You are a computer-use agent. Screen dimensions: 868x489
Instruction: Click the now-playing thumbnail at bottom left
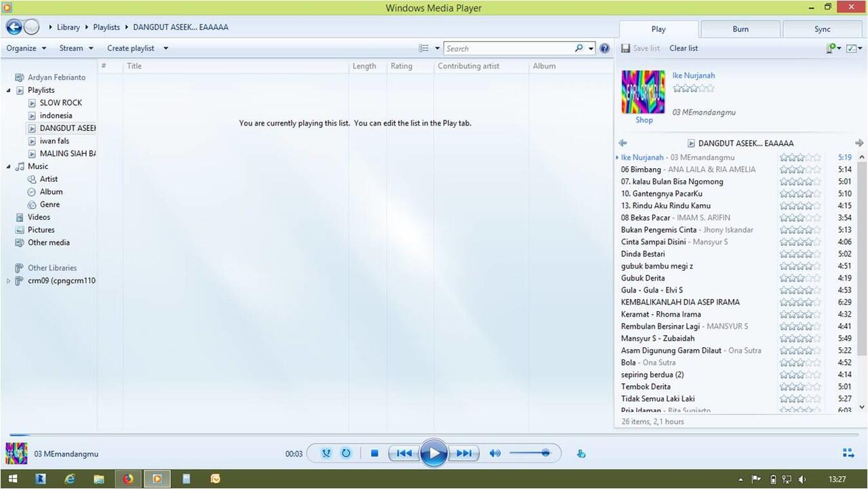click(x=16, y=453)
